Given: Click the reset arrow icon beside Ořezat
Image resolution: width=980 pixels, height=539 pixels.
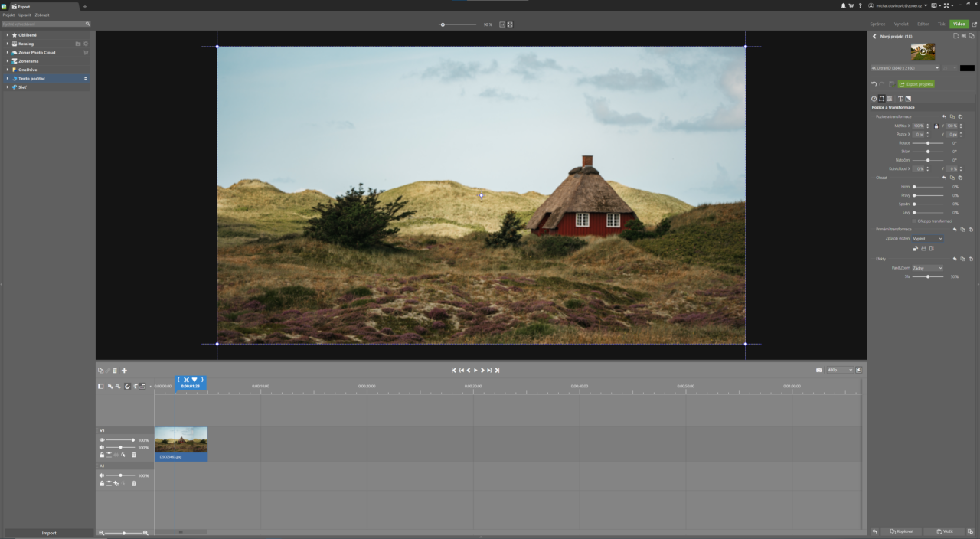Looking at the screenshot, I should (x=942, y=178).
